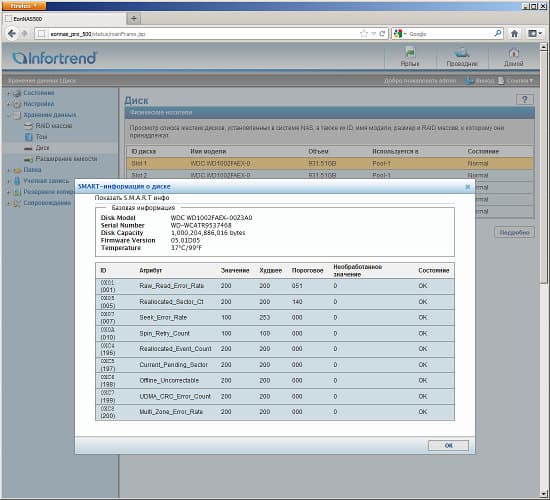550x500 pixels.
Task: Select RAID массив in the sidebar
Action: [54, 126]
